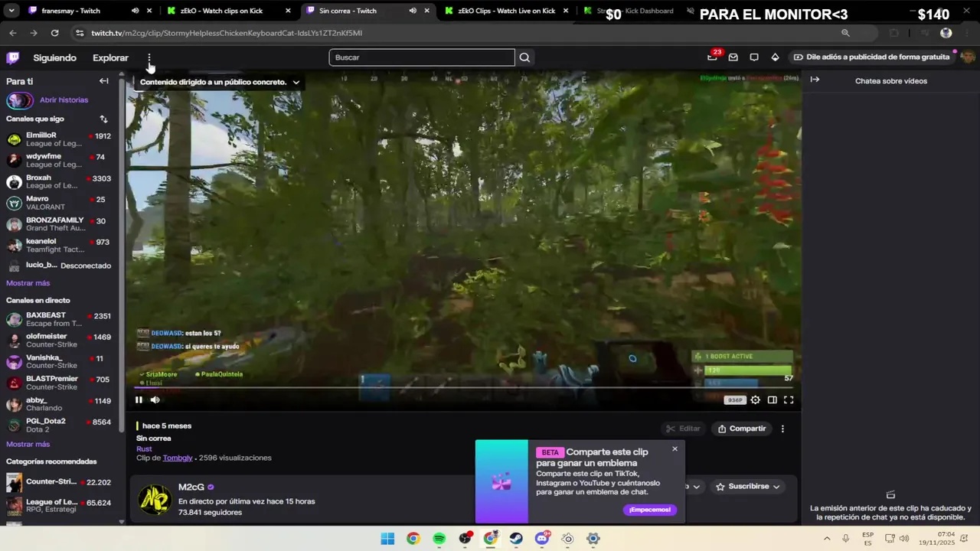Open the Siguiendo tab
Screen dimensions: 980x551
54,58
